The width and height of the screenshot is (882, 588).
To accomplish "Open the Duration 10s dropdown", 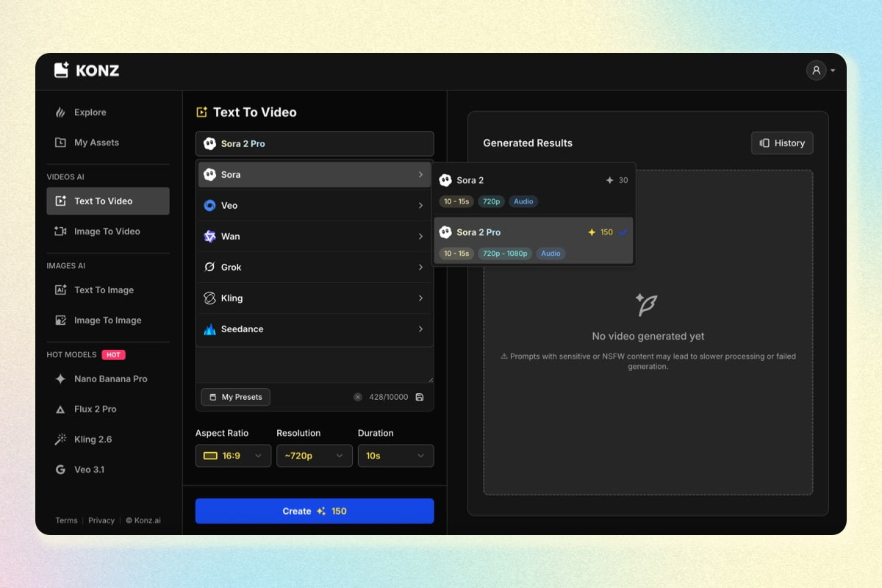I will [x=395, y=456].
